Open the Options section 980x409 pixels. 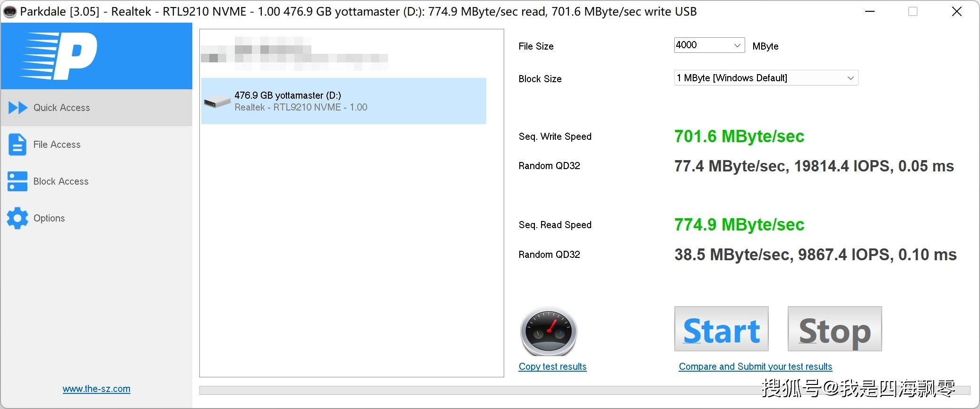[96, 218]
